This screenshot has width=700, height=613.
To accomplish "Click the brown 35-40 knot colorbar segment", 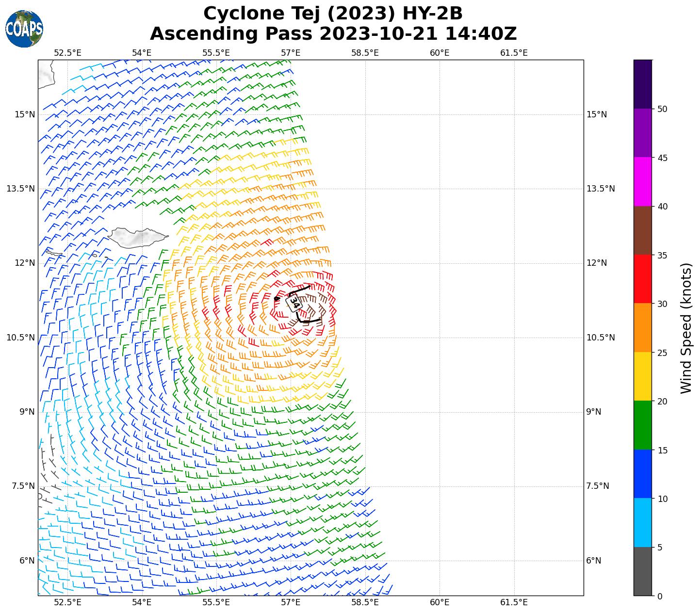I will (x=643, y=230).
